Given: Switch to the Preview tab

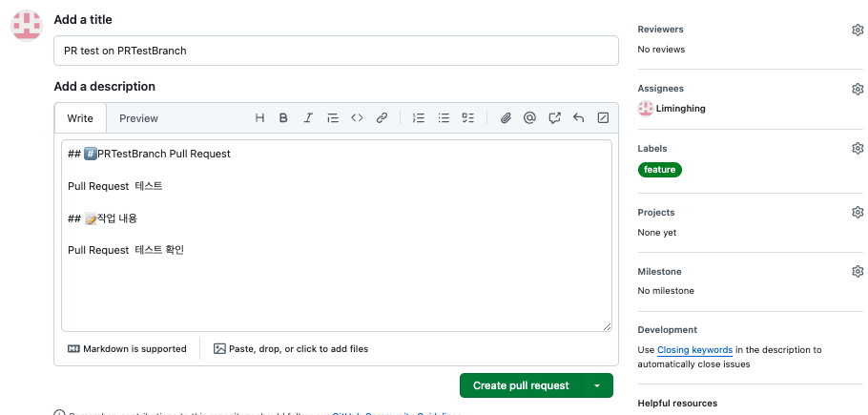Looking at the screenshot, I should 139,118.
